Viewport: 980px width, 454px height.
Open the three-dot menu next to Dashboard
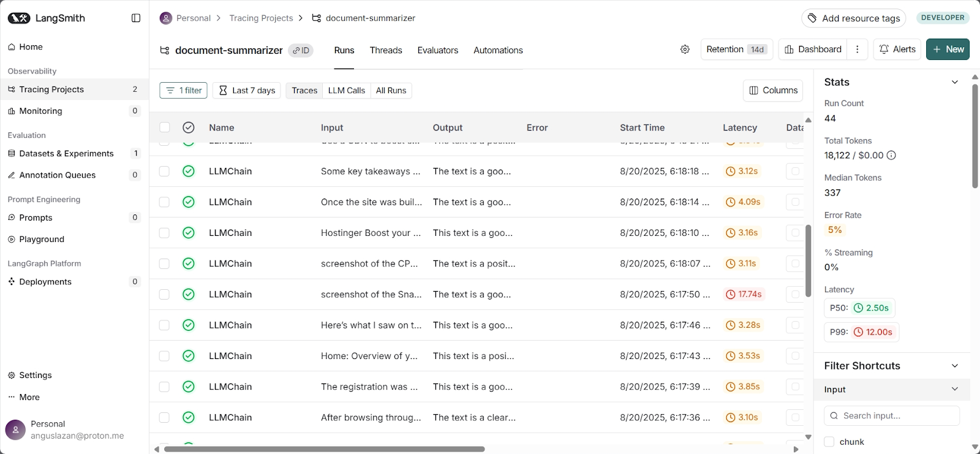coord(858,50)
